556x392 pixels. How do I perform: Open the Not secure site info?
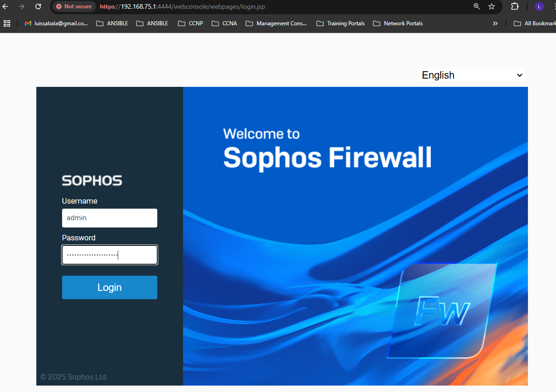[x=74, y=6]
